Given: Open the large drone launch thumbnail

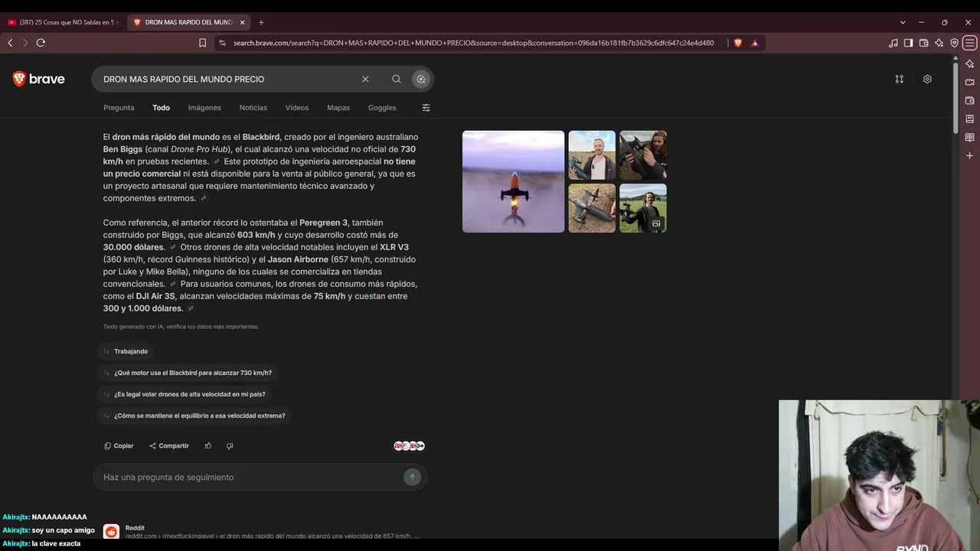Looking at the screenshot, I should 513,181.
